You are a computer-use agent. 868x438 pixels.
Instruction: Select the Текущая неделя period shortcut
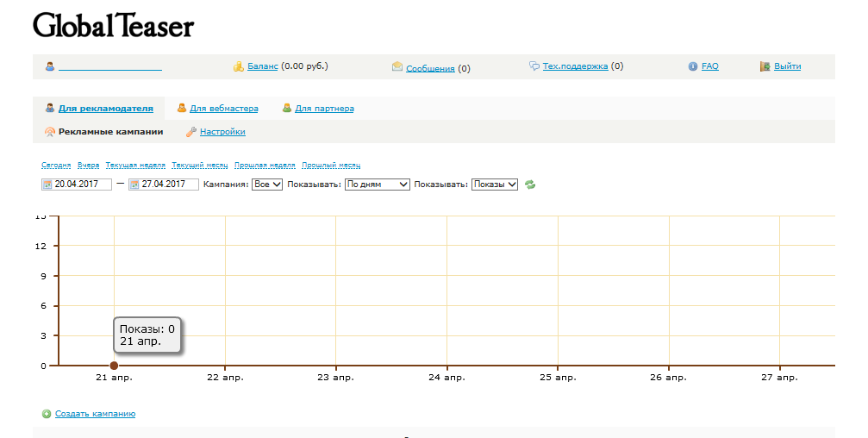(135, 165)
